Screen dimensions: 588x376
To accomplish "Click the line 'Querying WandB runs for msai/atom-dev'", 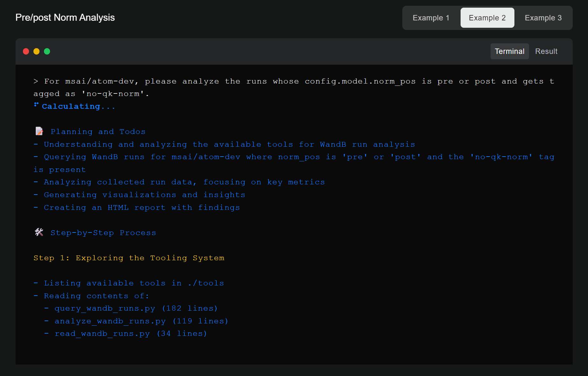I will point(294,157).
